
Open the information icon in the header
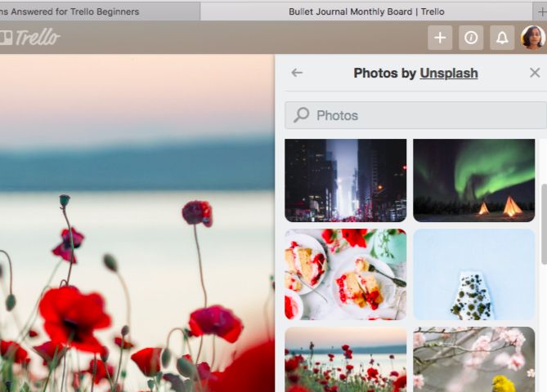tap(471, 38)
